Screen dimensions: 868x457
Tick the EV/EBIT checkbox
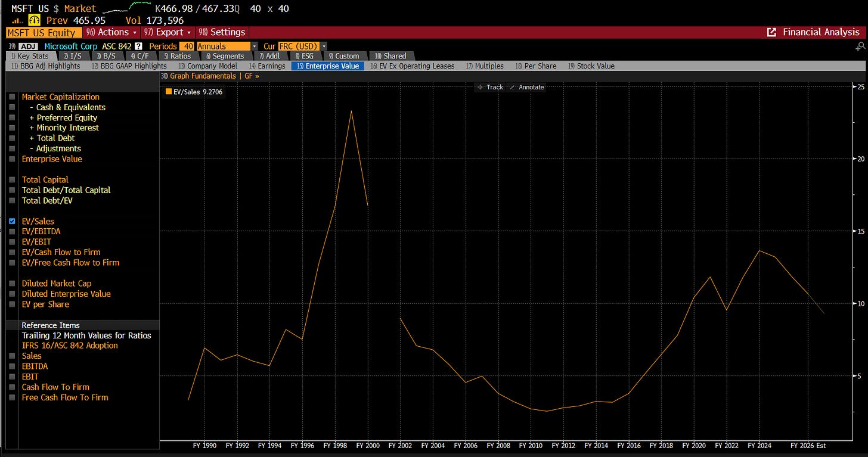click(12, 242)
